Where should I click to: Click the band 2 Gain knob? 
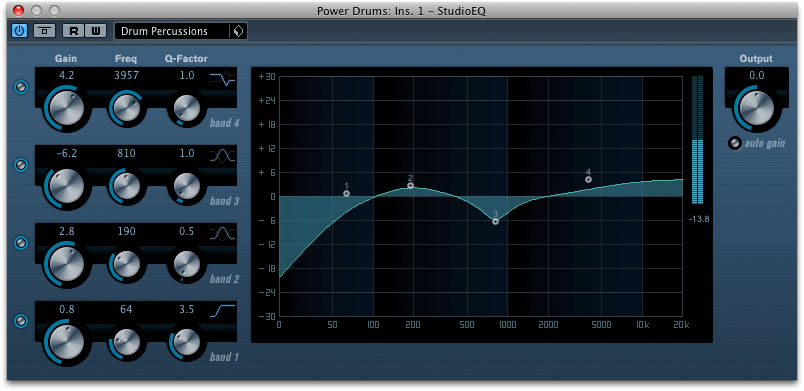point(67,263)
